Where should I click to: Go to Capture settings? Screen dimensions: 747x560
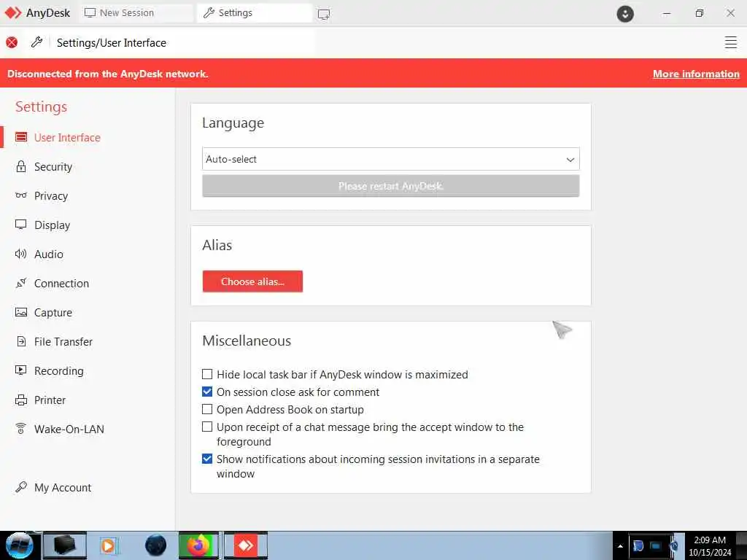tap(53, 312)
